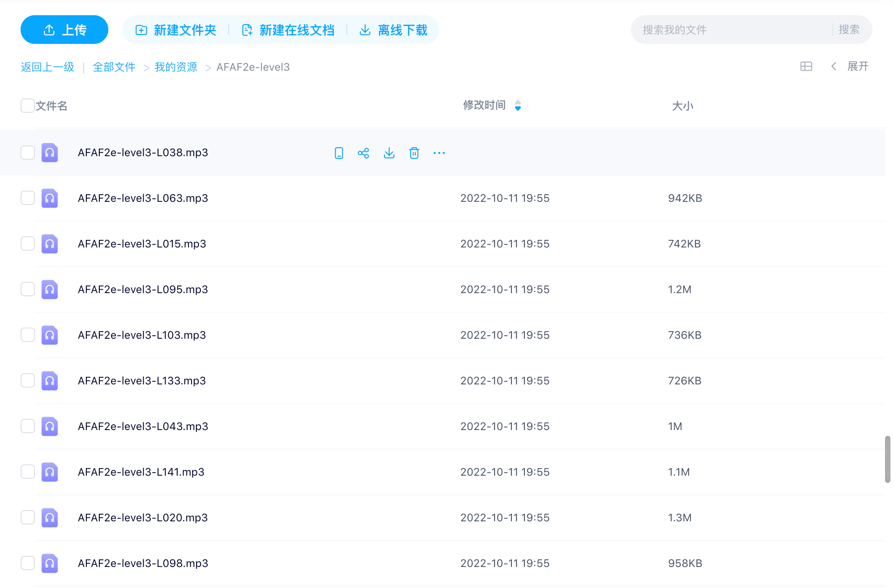
Task: Click the 文件名 column header
Action: pyautogui.click(x=51, y=106)
